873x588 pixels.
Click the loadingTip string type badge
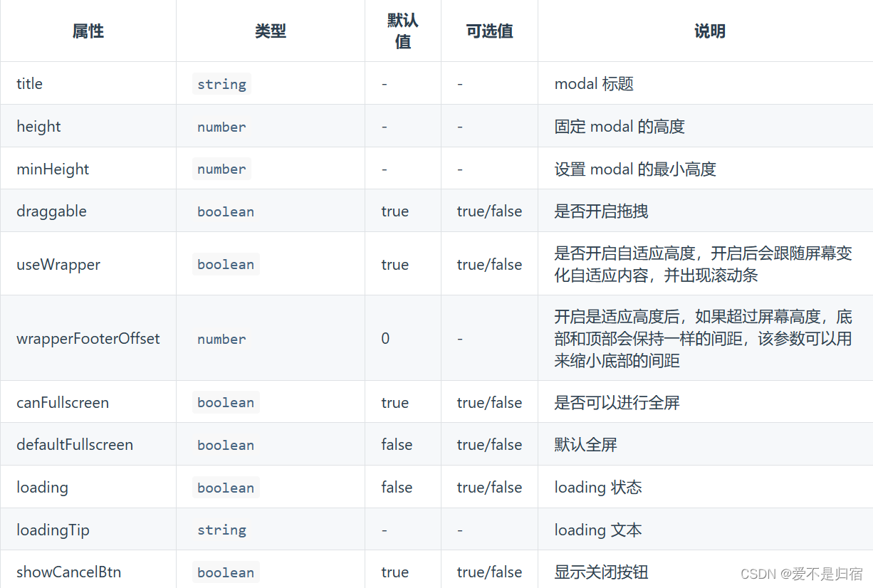click(221, 529)
